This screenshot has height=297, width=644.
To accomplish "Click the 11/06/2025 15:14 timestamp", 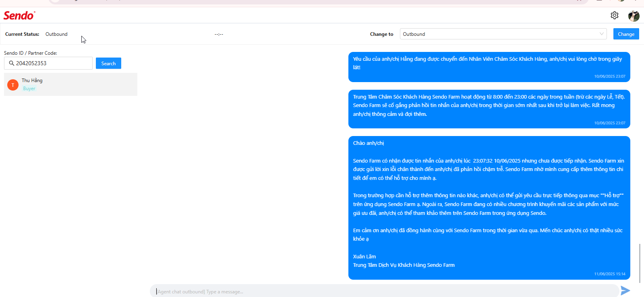I will 609,274.
